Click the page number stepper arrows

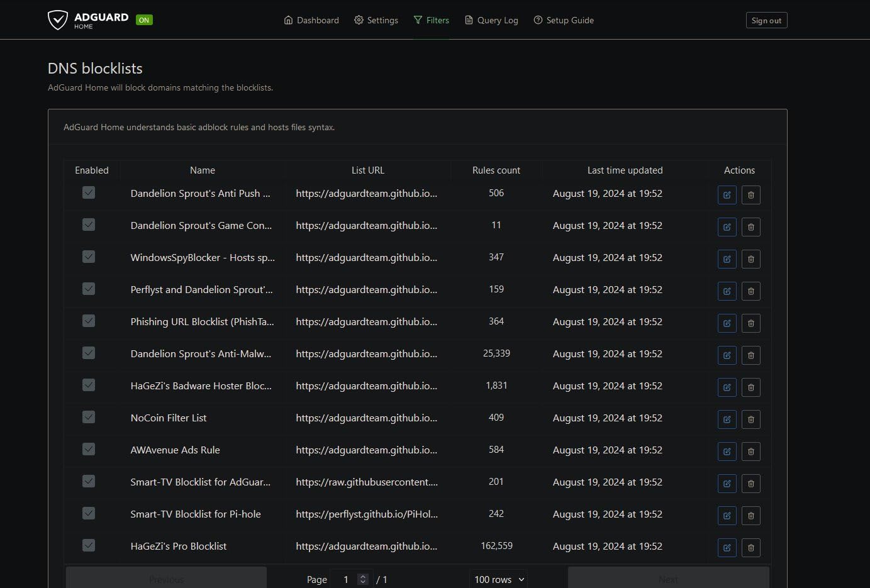(362, 579)
